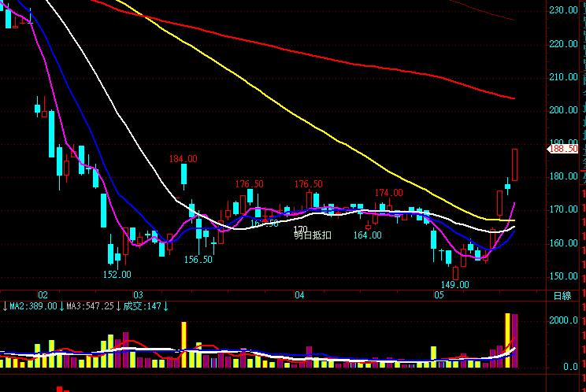The image size is (586, 392).
Task: Click the 164.00 low price label
Action: click(x=367, y=235)
